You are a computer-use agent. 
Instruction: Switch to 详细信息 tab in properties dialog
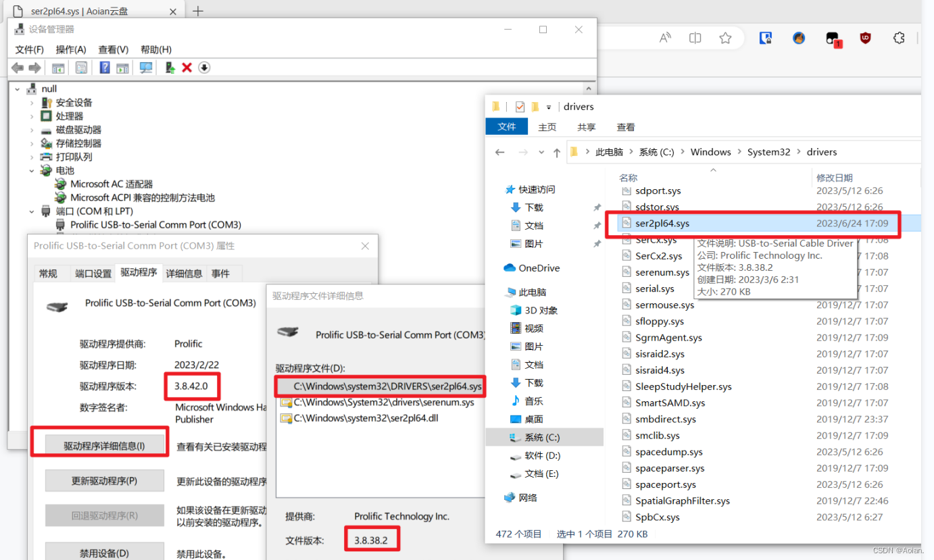184,274
